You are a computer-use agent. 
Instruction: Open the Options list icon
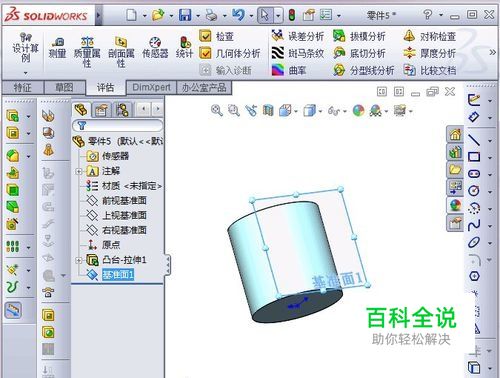pyautogui.click(x=326, y=15)
